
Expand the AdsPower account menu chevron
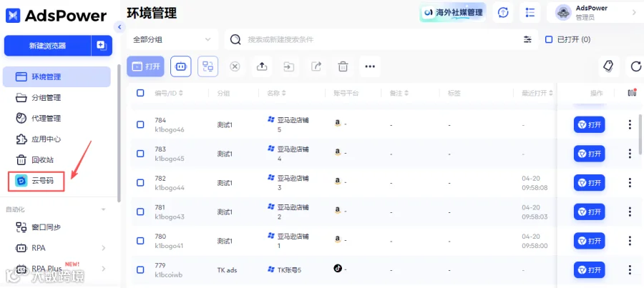pyautogui.click(x=634, y=13)
